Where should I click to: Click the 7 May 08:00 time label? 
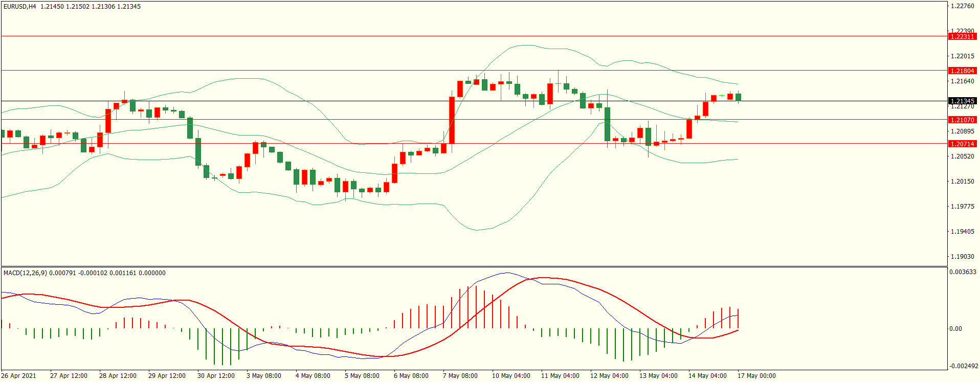460,376
